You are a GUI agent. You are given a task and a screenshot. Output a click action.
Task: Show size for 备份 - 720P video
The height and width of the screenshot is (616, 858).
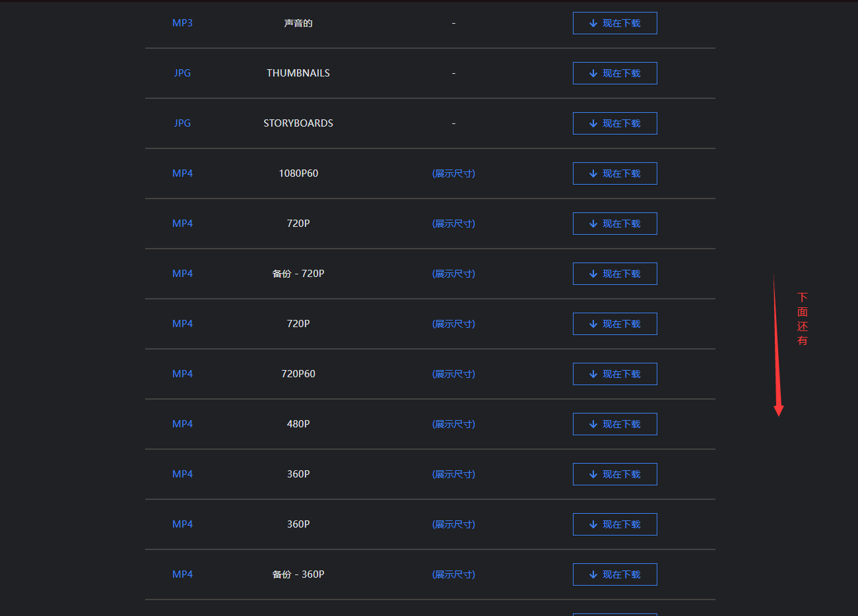point(453,274)
